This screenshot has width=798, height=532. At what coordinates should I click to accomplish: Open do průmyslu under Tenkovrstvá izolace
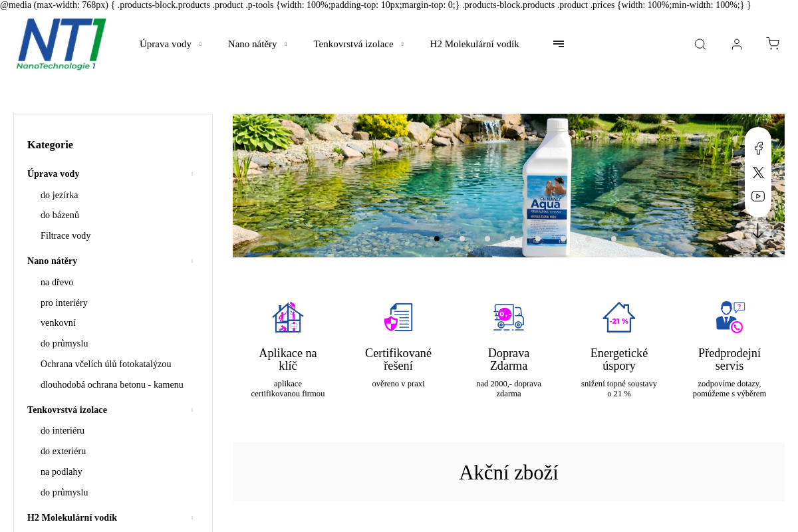click(x=64, y=492)
